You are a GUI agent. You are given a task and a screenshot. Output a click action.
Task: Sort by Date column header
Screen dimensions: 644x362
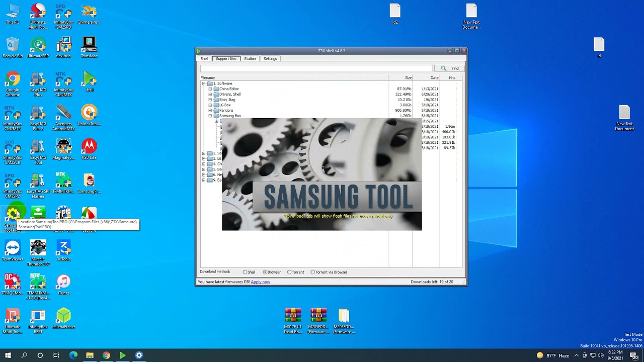(426, 78)
